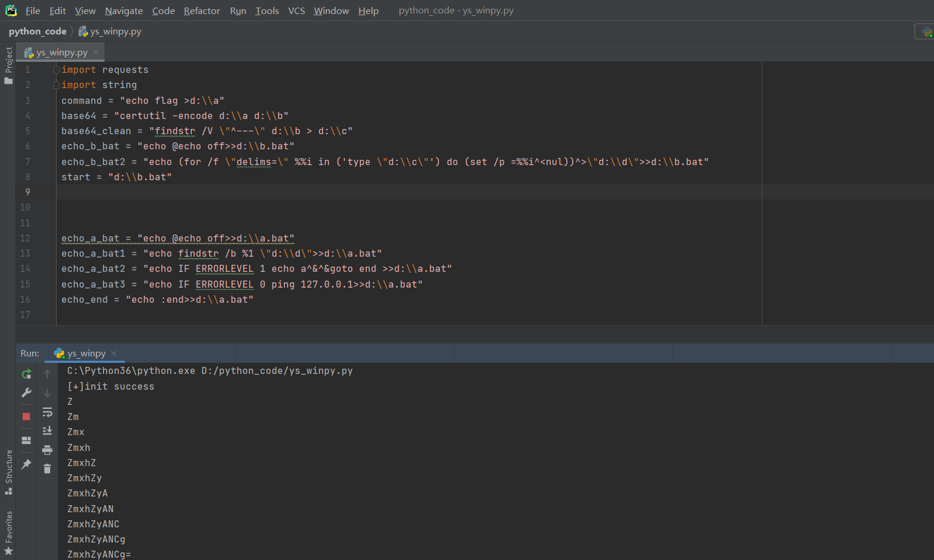Open run settings via the wrench icon
The width and height of the screenshot is (934, 560).
[26, 393]
